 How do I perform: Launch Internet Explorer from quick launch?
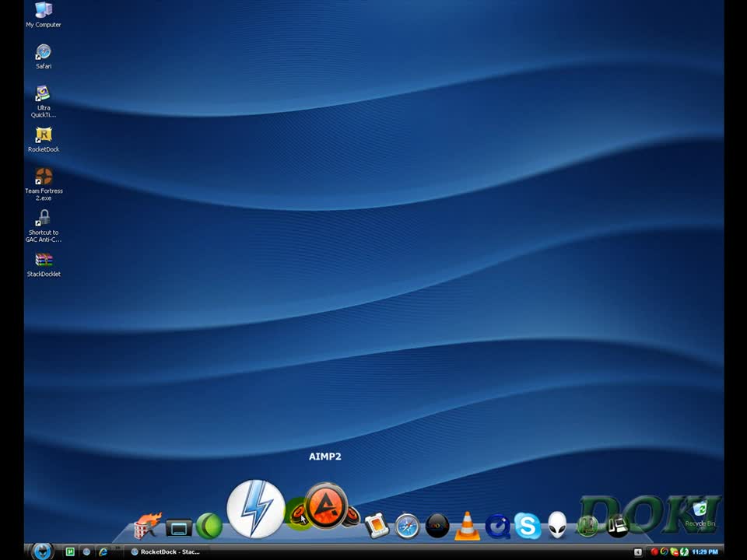pos(103,552)
